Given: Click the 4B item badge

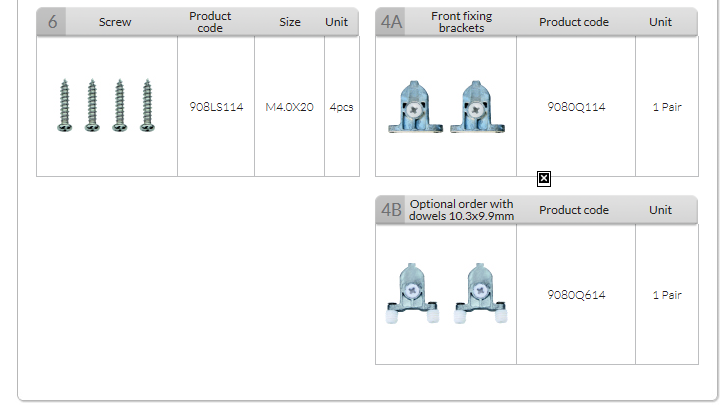Looking at the screenshot, I should point(391,210).
